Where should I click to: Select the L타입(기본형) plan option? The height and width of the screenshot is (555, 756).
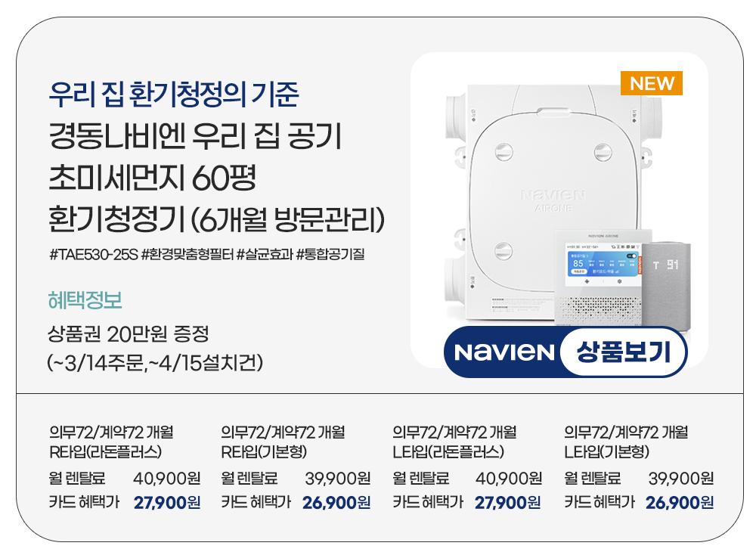606,452
